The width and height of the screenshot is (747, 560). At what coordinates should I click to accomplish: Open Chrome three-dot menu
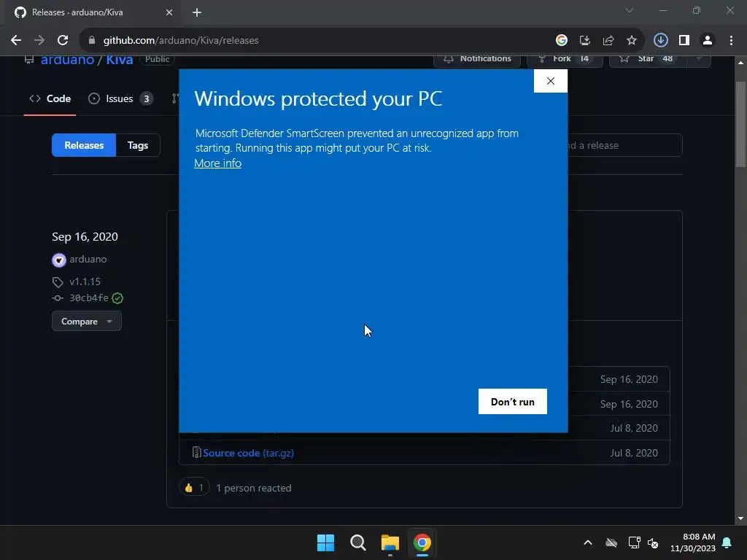(731, 41)
